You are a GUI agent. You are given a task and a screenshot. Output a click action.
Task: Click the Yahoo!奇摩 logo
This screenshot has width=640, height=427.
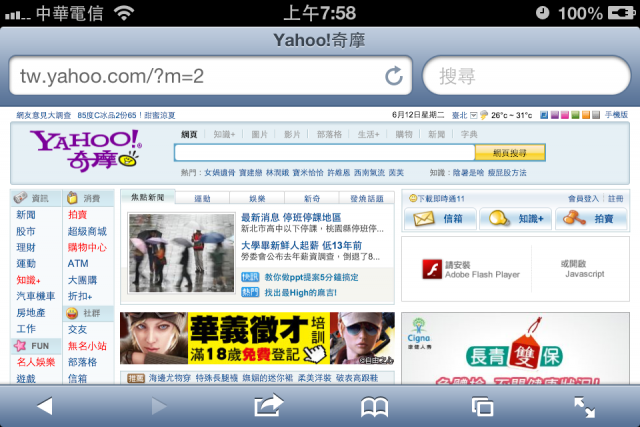86,150
